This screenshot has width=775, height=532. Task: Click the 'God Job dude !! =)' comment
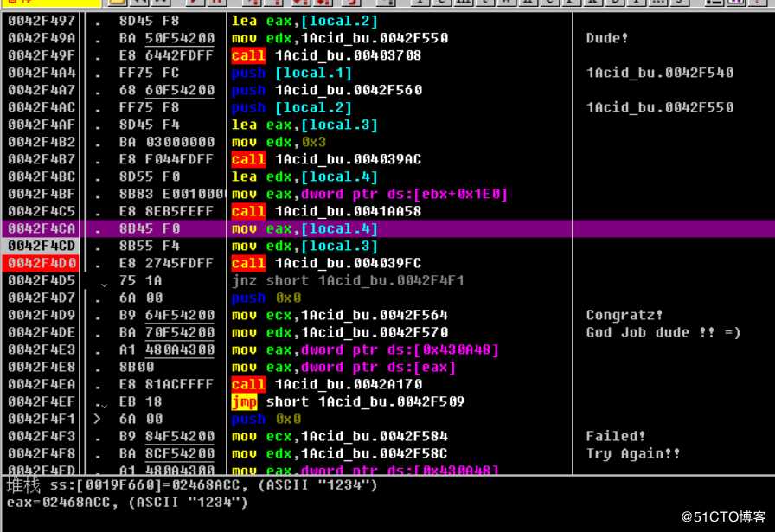click(663, 333)
